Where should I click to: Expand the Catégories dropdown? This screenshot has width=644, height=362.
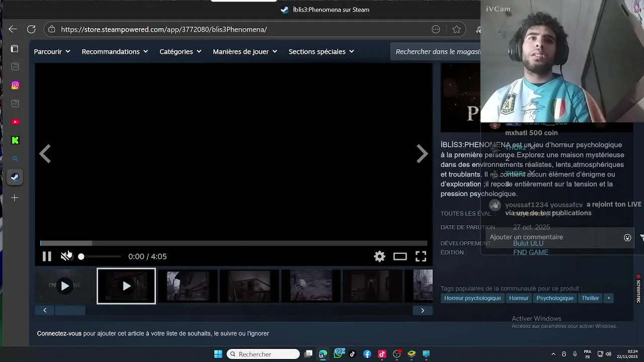[x=180, y=51]
